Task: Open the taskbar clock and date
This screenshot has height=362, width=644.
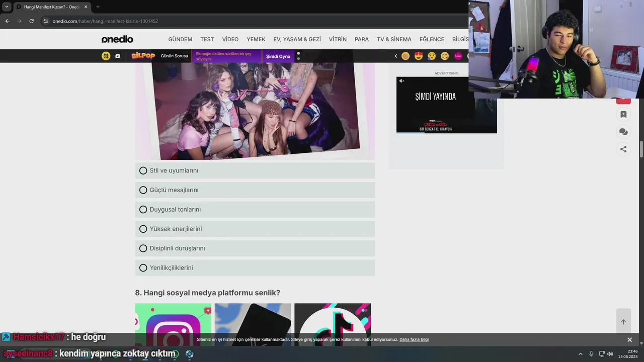Action: pos(628,354)
